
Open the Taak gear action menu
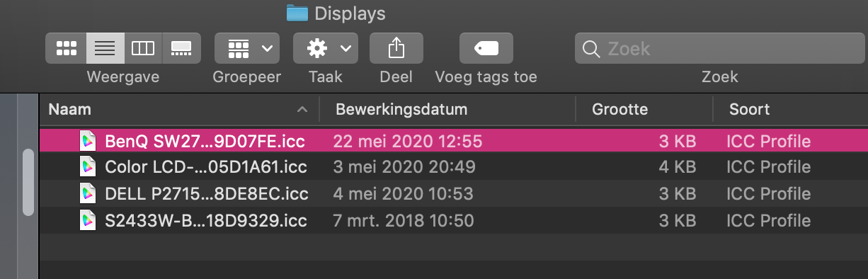(x=326, y=48)
